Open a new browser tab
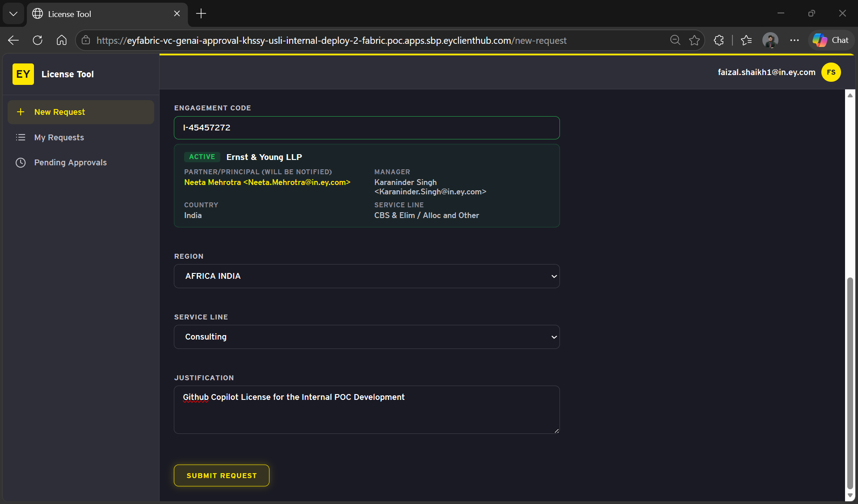Screen dimensions: 858x504 point(201,13)
